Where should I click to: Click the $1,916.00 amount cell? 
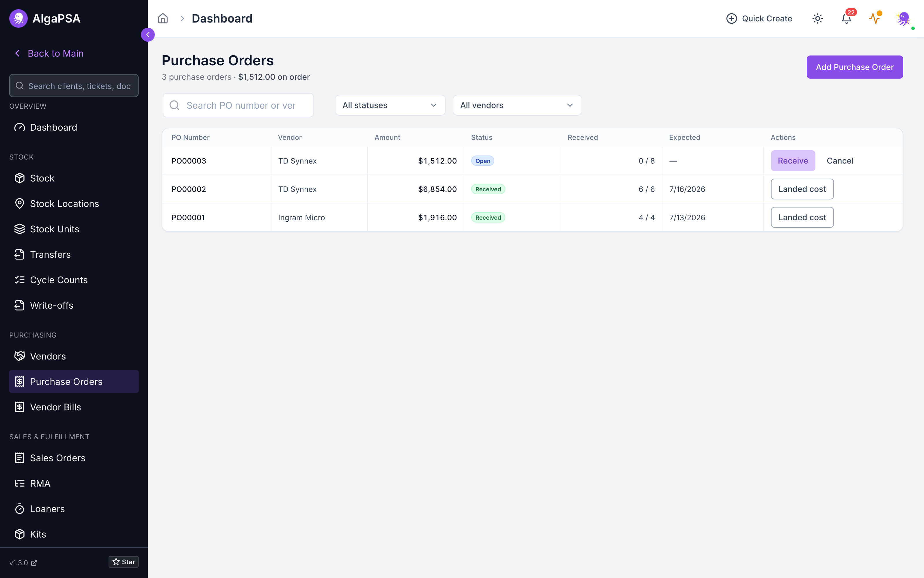click(x=416, y=217)
